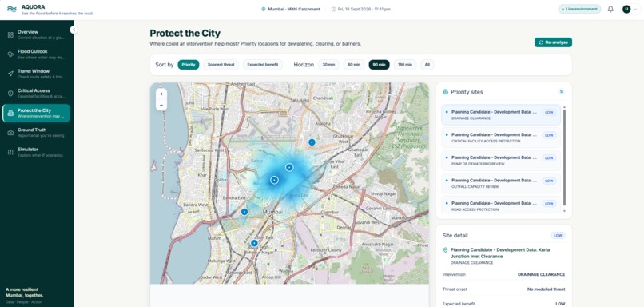Click the 'No modelled threat' value
The height and width of the screenshot is (307, 644).
pyautogui.click(x=546, y=289)
